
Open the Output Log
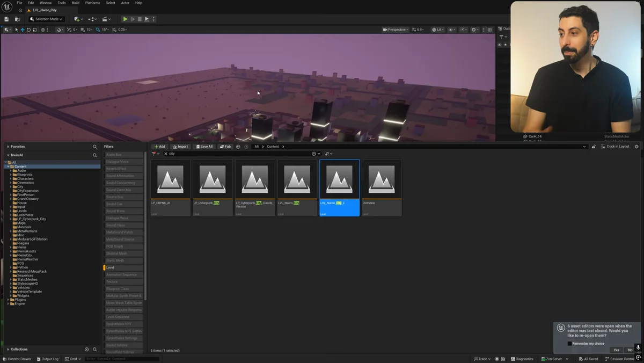(48, 359)
